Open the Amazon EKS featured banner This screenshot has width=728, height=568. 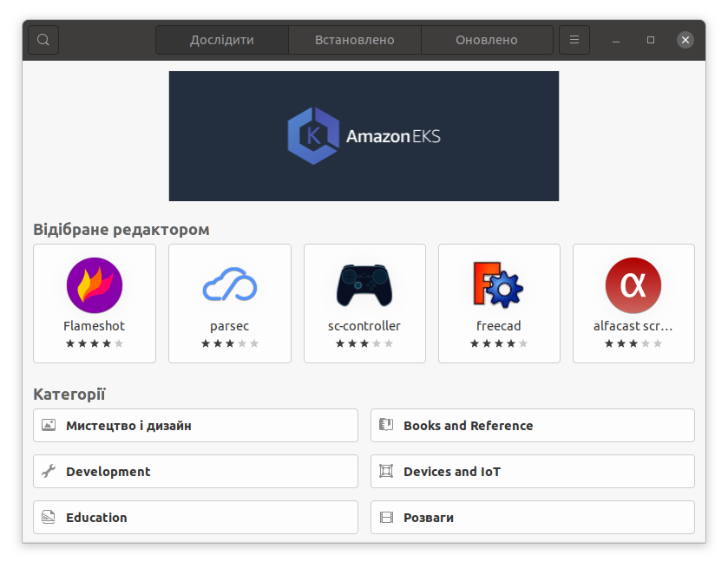364,136
